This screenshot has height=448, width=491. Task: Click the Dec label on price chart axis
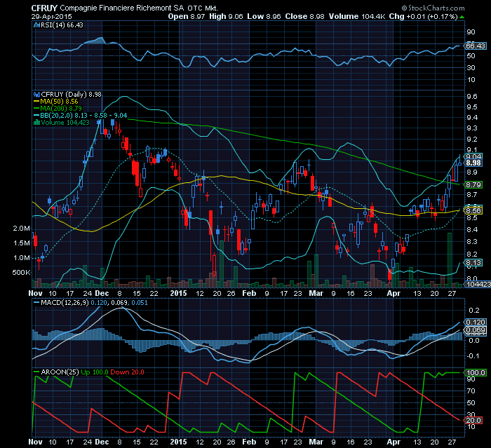click(102, 294)
